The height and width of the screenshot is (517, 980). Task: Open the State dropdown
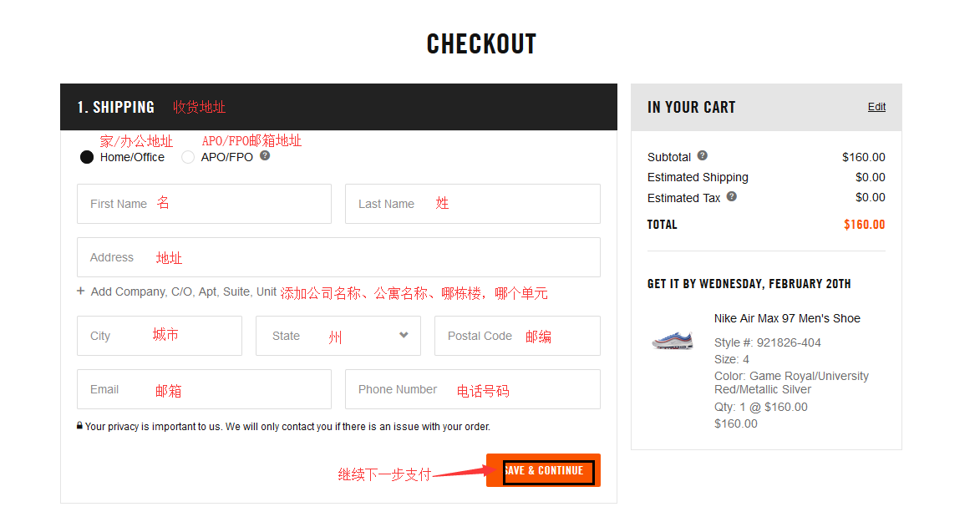pos(338,336)
